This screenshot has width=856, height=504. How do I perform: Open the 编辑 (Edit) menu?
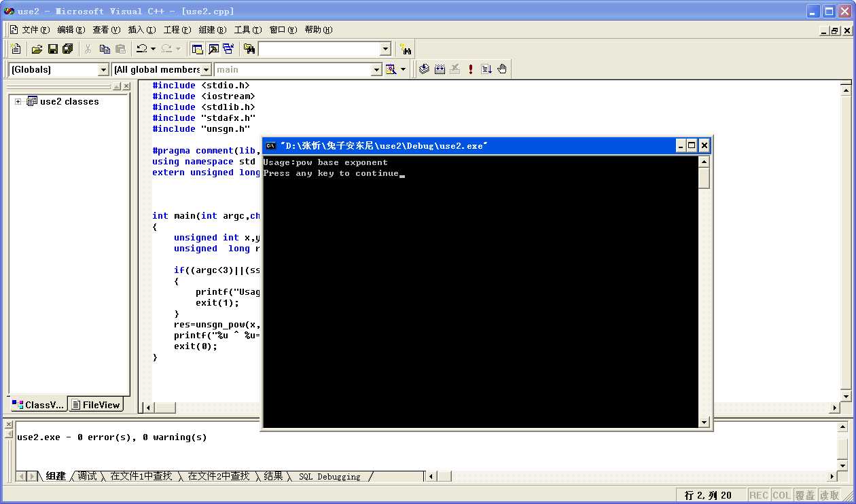[71, 29]
